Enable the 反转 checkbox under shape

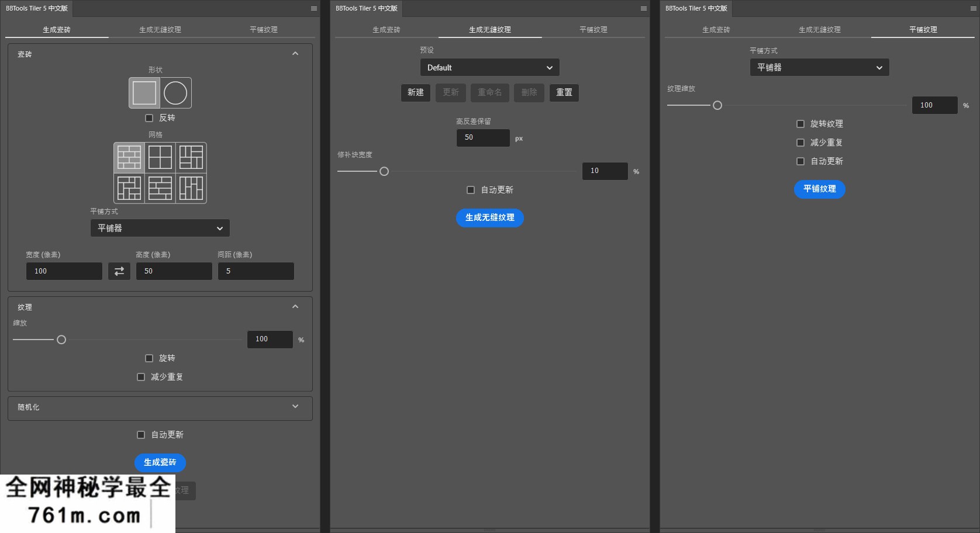[149, 118]
